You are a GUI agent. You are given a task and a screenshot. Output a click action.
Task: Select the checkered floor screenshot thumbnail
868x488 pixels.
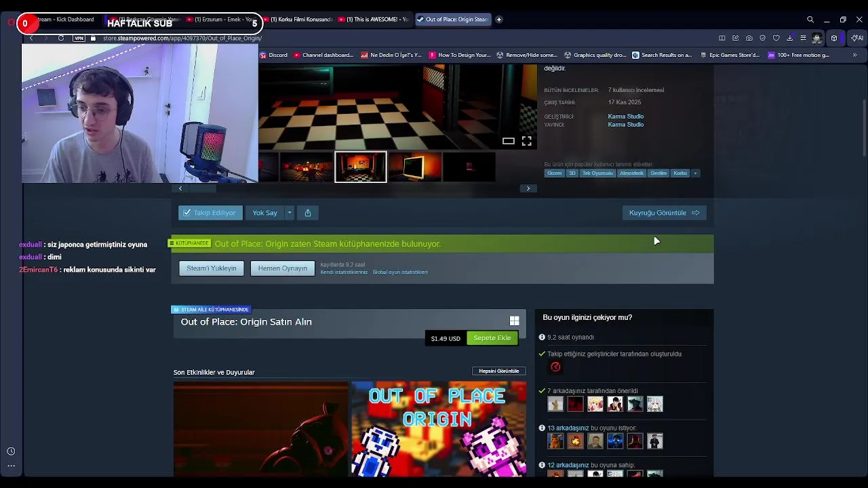[x=307, y=167]
